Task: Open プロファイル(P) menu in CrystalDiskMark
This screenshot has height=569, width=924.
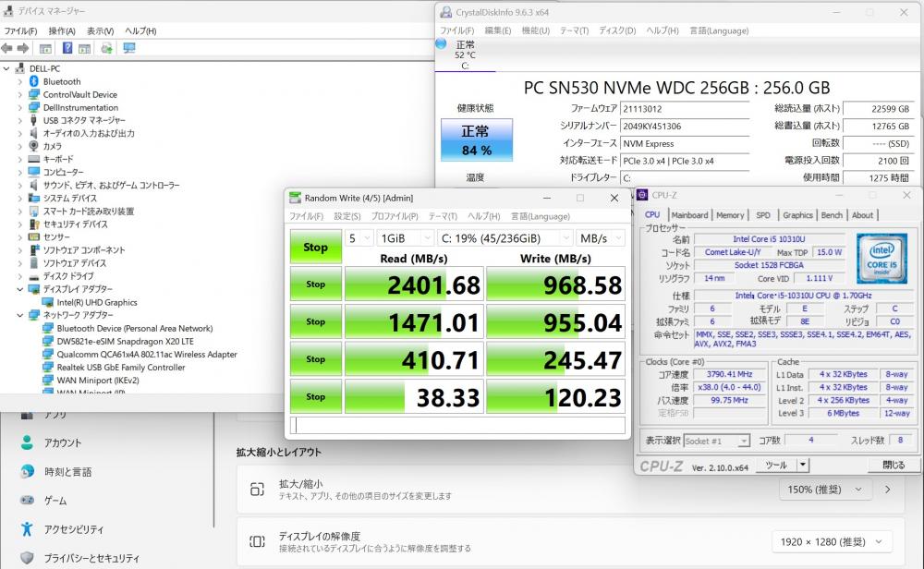Action: pyautogui.click(x=395, y=216)
